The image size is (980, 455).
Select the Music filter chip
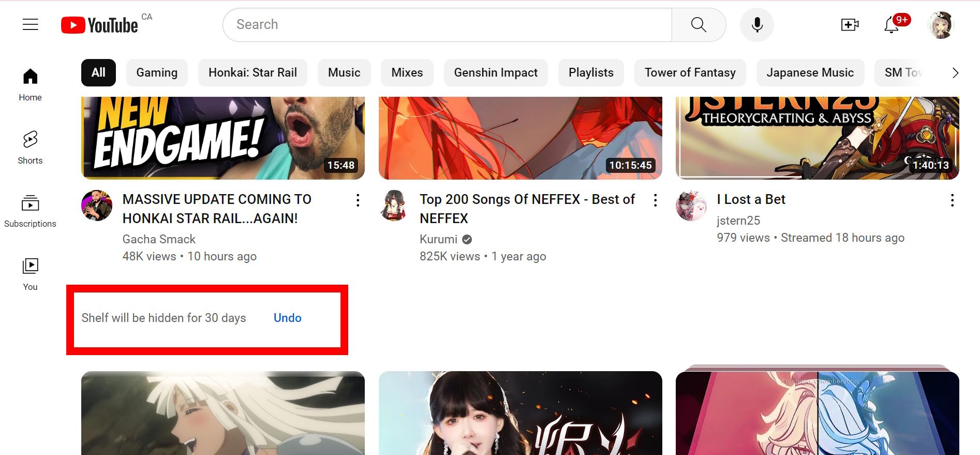click(x=344, y=72)
